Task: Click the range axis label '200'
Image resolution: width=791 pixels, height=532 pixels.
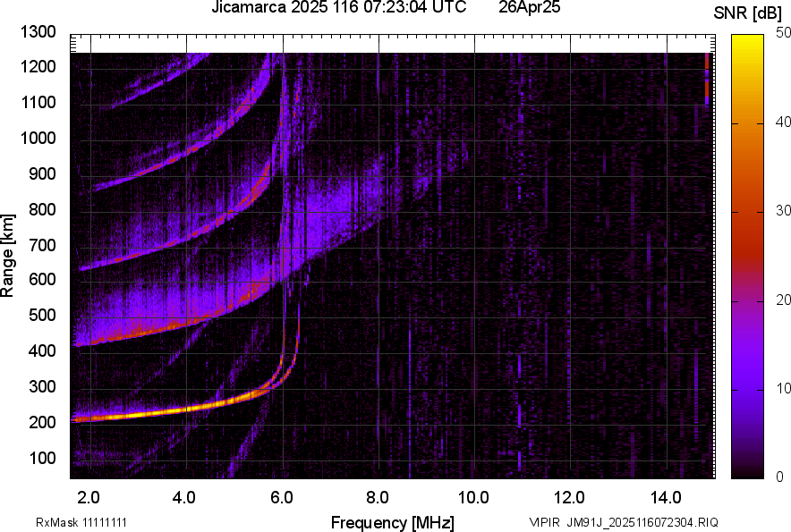Action: click(x=42, y=422)
